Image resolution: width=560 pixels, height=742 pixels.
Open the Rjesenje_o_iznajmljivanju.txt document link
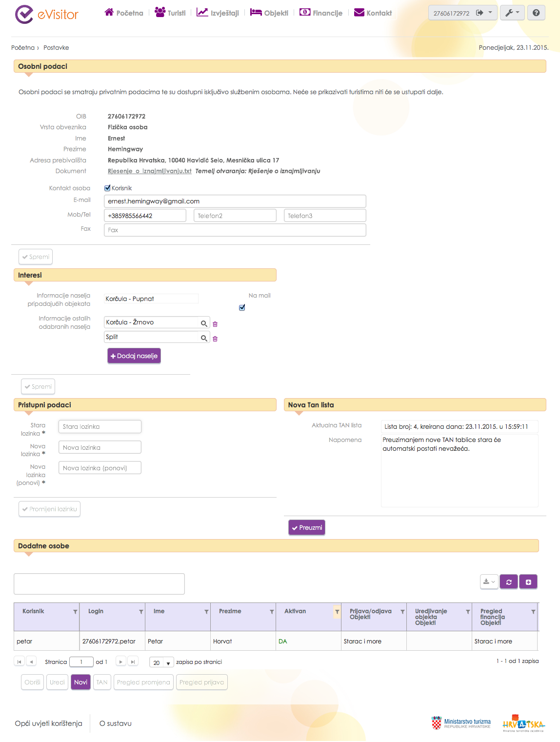coord(149,171)
